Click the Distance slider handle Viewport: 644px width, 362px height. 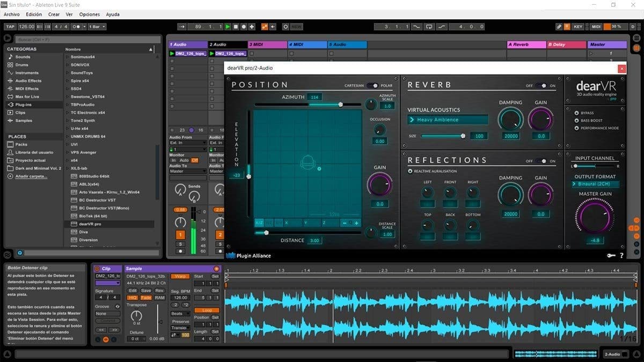(x=266, y=233)
